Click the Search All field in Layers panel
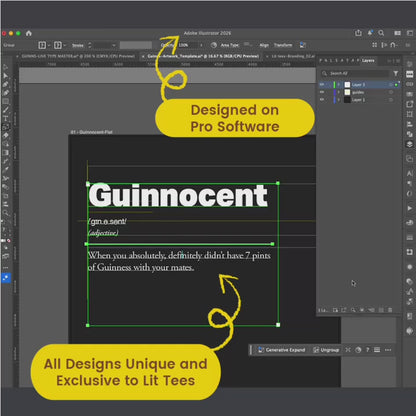Image resolution: width=416 pixels, height=416 pixels. (x=355, y=73)
